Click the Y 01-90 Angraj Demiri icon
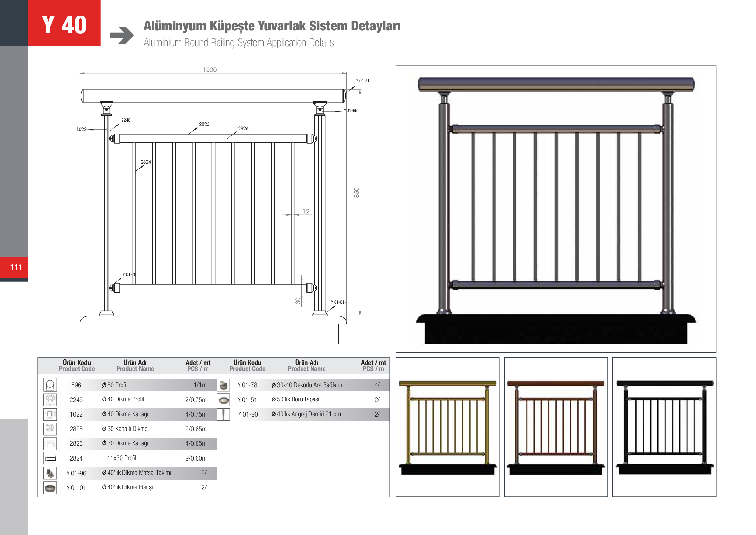This screenshot has height=535, width=756. pos(223,414)
